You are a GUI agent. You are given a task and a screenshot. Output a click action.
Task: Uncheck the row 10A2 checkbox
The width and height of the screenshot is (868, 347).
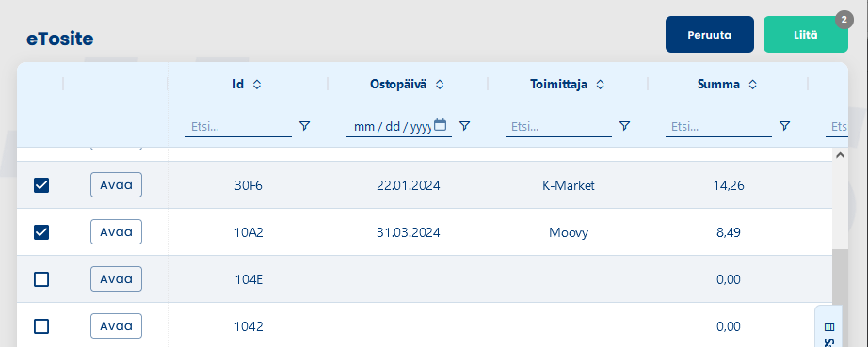[41, 232]
